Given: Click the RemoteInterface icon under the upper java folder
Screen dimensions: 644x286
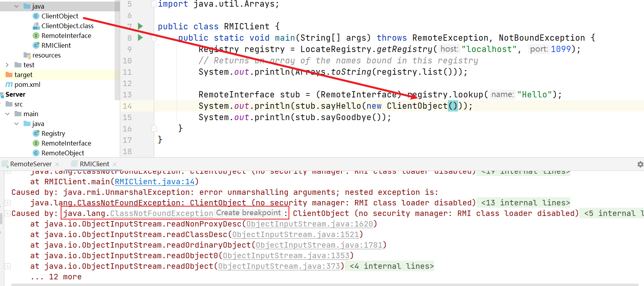Looking at the screenshot, I should [x=36, y=36].
